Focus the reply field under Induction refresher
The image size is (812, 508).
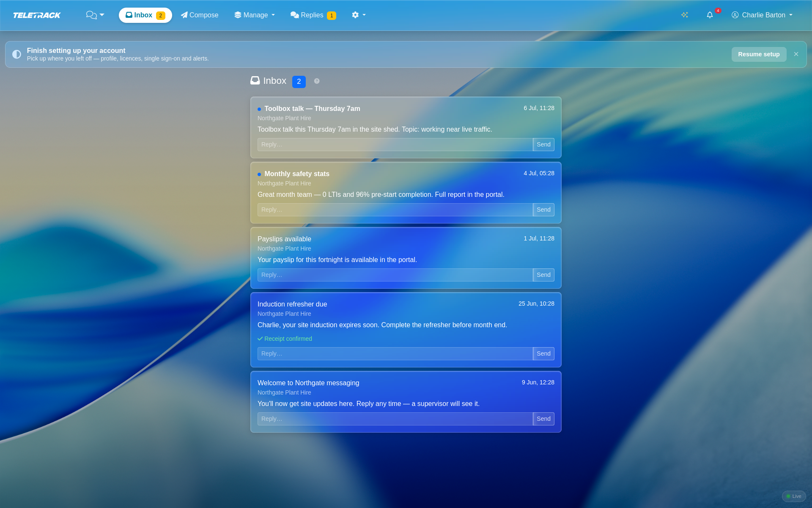click(395, 353)
